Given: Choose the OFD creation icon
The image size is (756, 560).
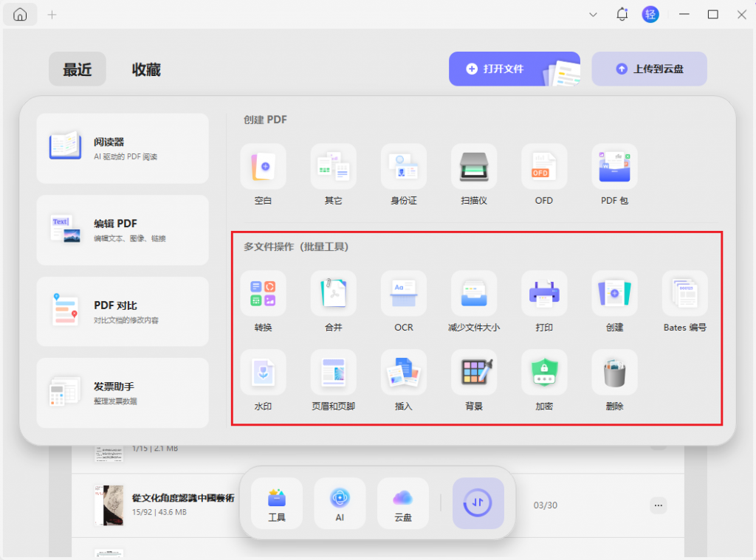Looking at the screenshot, I should tap(544, 166).
